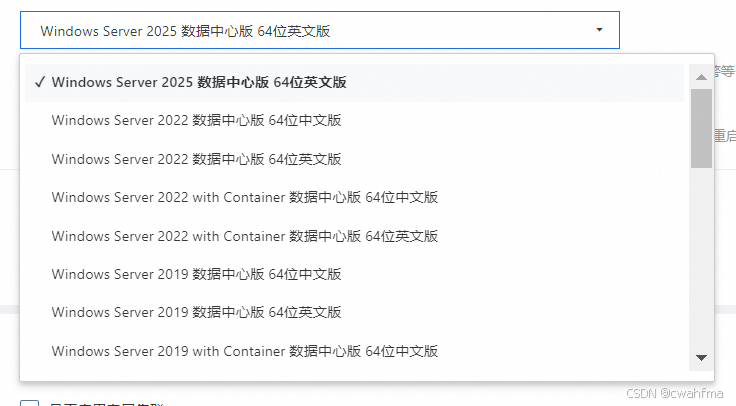Select Windows Server 2022 数据中心版 64位英文版
This screenshot has width=736, height=406.
coord(354,159)
